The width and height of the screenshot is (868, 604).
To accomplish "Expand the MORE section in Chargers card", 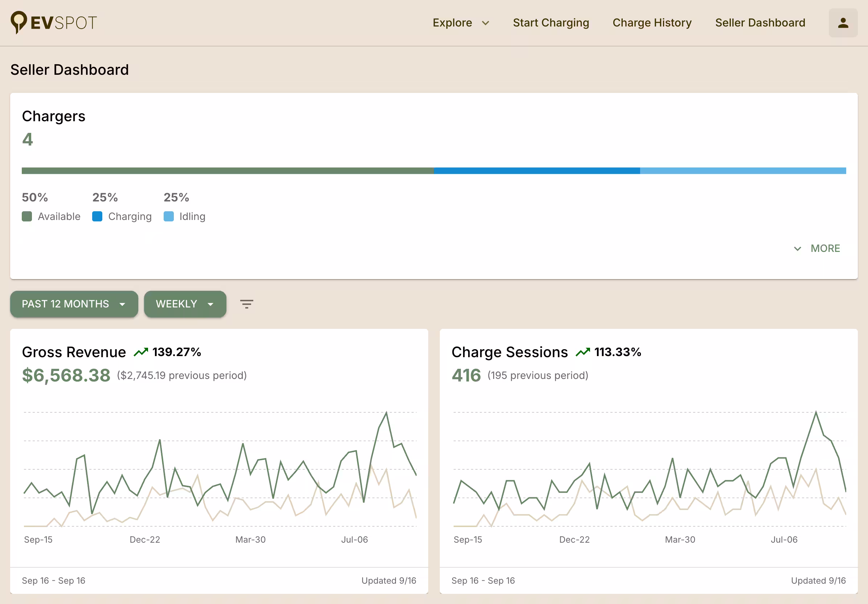I will tap(816, 248).
